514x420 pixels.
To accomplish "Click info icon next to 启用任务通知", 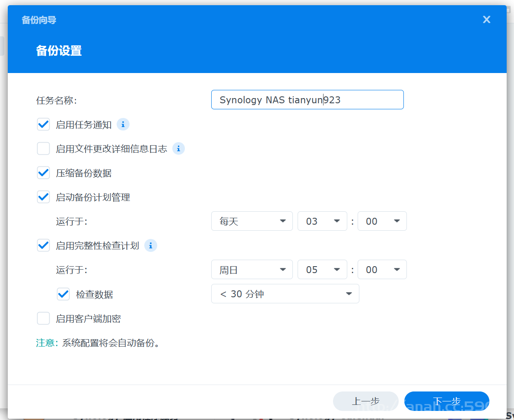I will (x=123, y=124).
